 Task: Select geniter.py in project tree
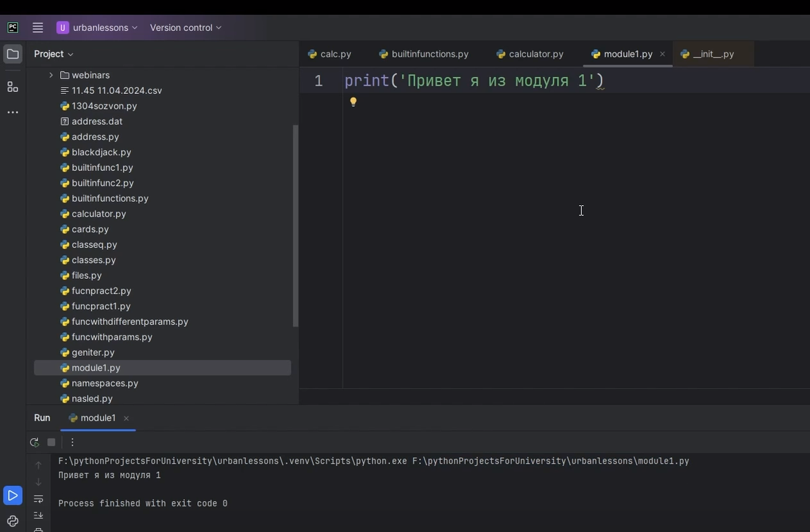(87, 352)
